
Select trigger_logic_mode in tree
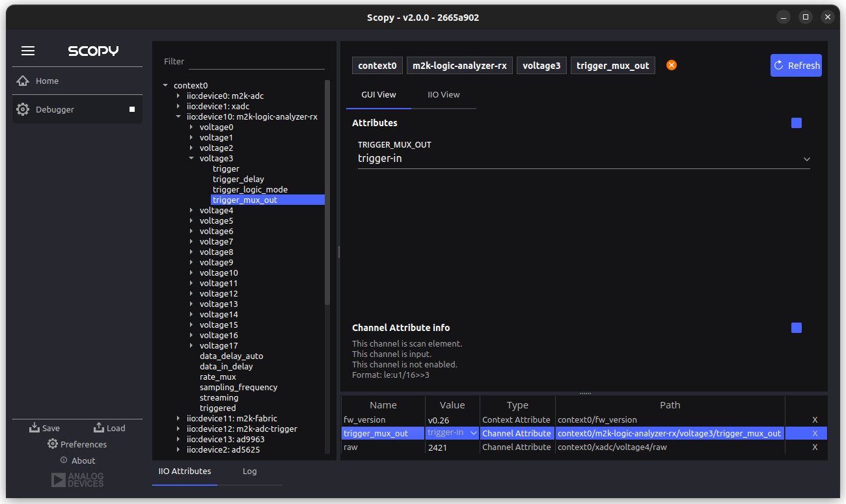click(x=250, y=189)
